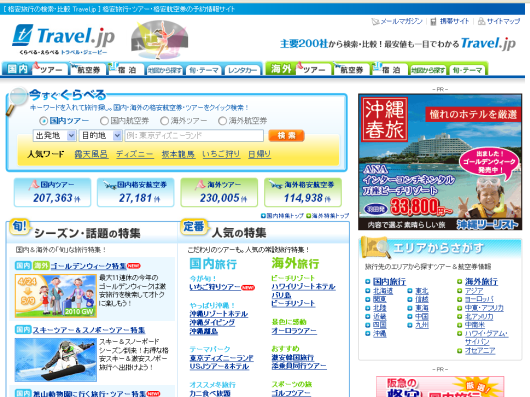Open the 出発地 dropdown

(x=54, y=135)
